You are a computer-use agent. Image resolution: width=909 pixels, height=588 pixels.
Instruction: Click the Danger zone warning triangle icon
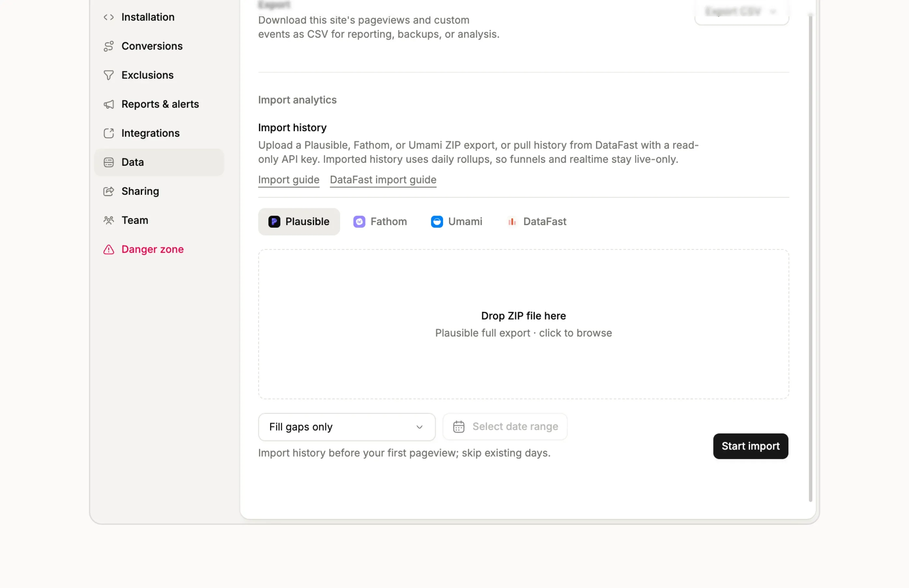(x=108, y=249)
